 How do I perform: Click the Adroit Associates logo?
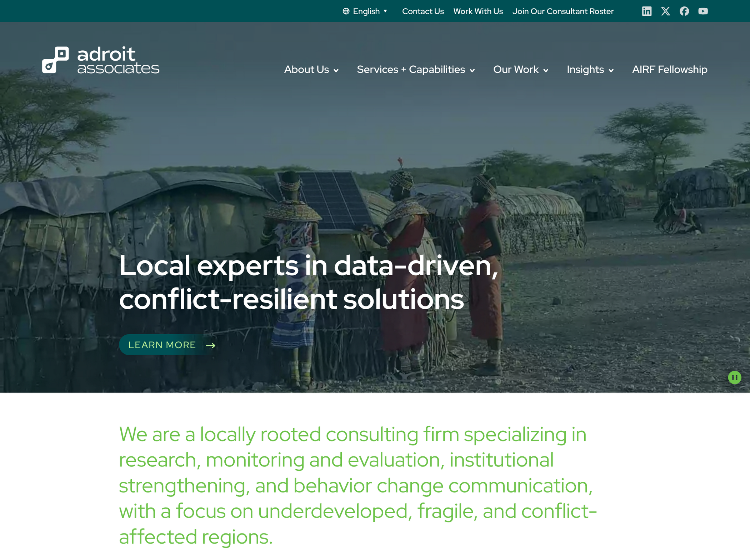point(101,60)
